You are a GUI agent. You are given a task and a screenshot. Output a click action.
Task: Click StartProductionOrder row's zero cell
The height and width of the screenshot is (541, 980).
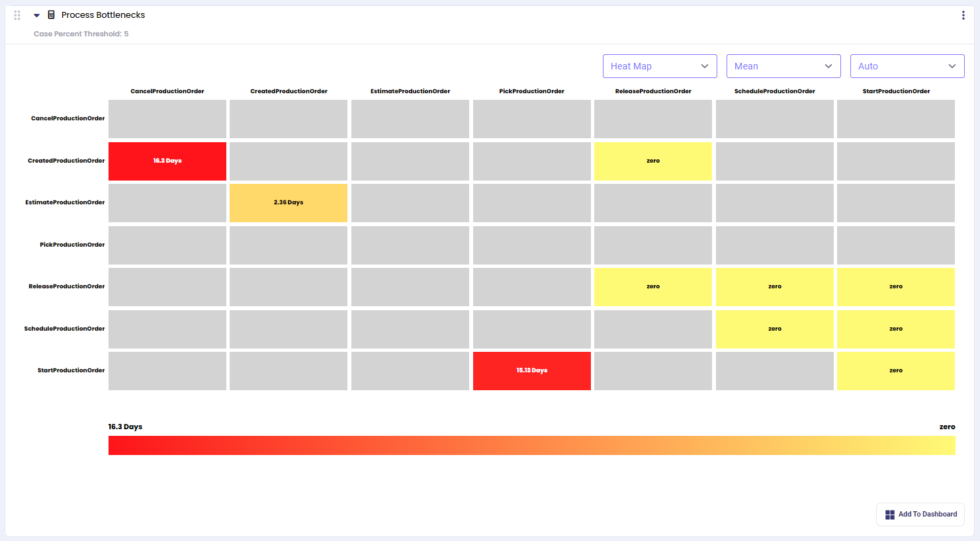pyautogui.click(x=896, y=370)
